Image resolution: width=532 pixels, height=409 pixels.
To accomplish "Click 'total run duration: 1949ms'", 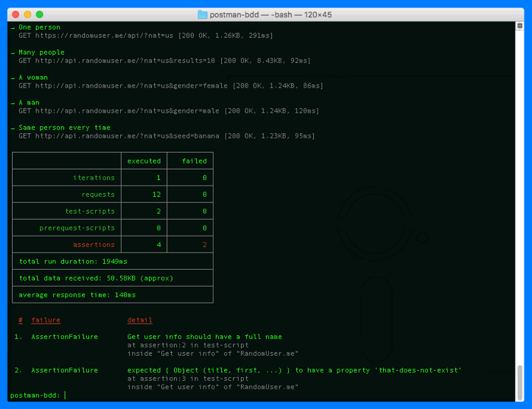I will pos(73,262).
